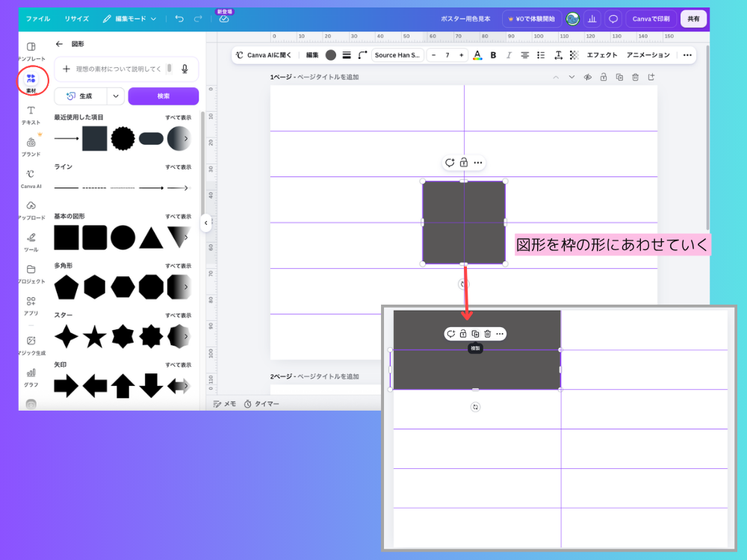
Task: Open the リサイズ menu
Action: point(77,19)
